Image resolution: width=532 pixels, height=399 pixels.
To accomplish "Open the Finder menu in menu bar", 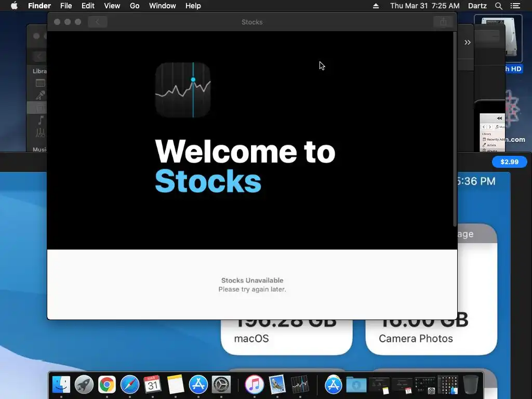I will tap(39, 6).
